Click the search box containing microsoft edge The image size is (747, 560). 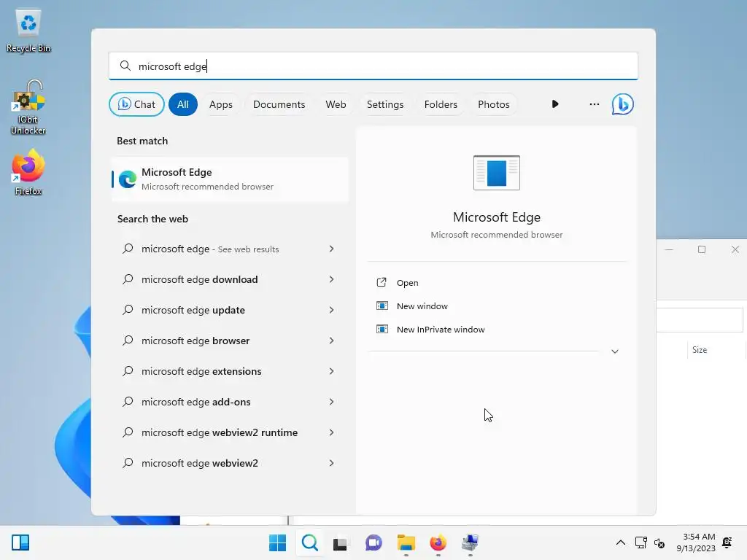click(373, 66)
